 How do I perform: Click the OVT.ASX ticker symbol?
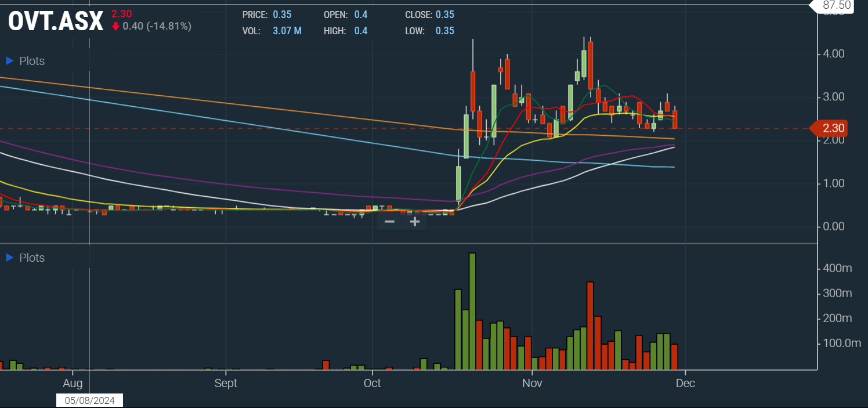(56, 21)
